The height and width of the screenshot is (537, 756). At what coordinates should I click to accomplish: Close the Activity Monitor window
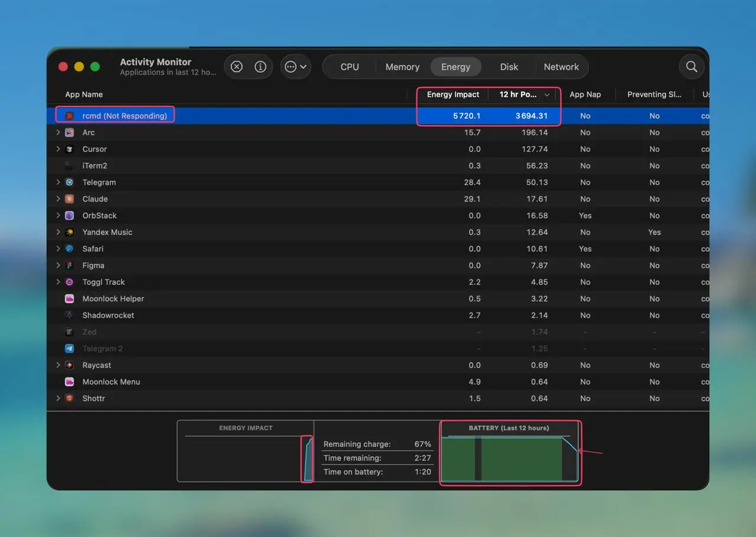[63, 67]
